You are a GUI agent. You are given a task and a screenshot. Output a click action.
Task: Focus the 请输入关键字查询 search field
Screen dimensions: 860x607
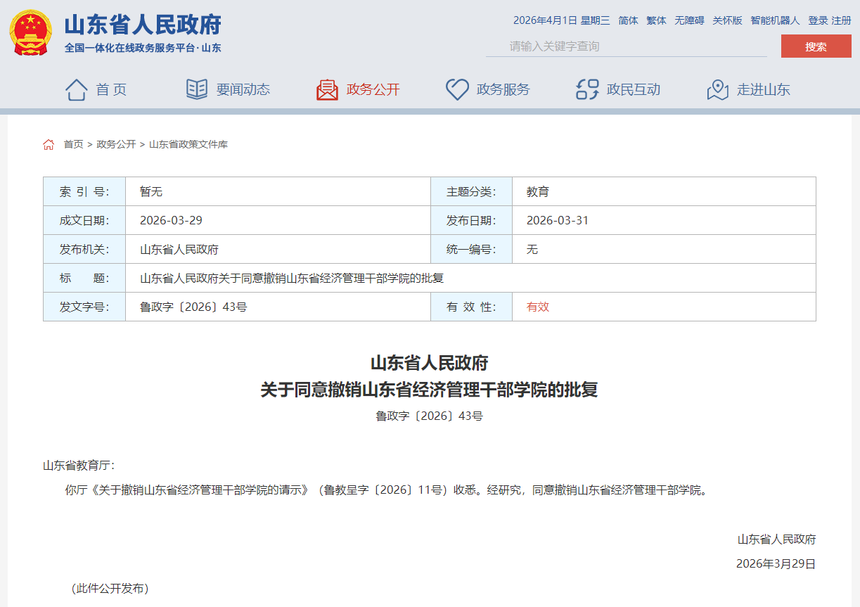click(x=626, y=46)
